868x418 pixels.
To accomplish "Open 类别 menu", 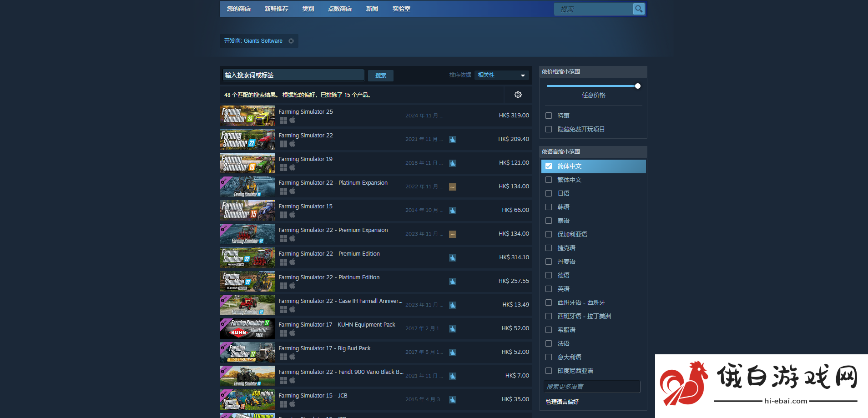I will 308,9.
